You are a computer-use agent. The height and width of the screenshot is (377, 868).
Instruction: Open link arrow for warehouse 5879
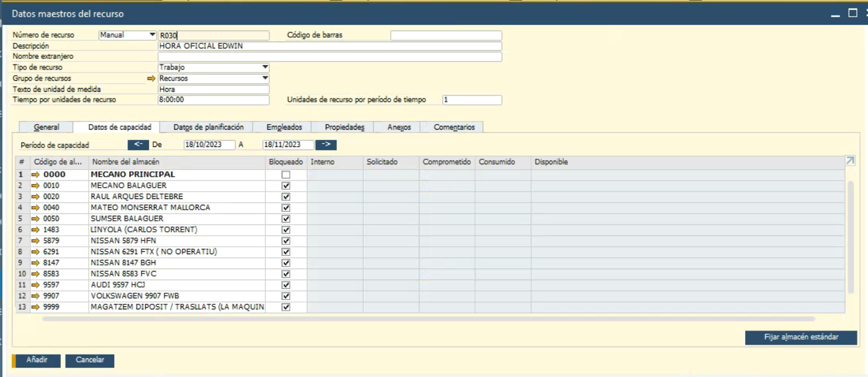35,241
